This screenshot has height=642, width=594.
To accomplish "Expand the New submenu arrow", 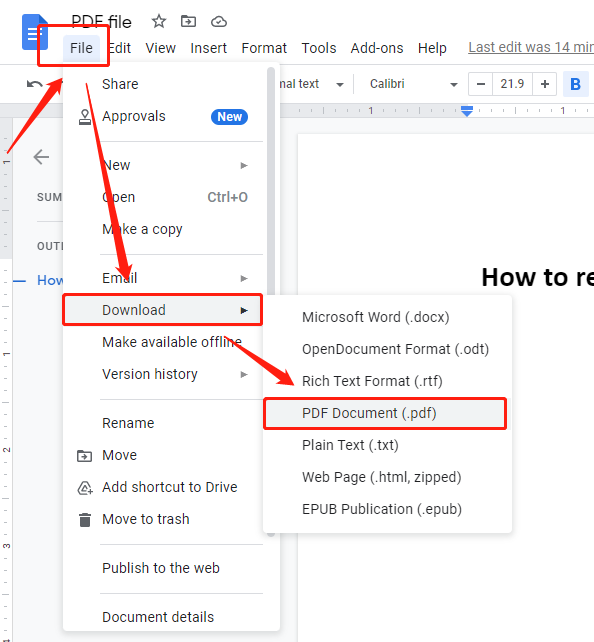I will pyautogui.click(x=244, y=165).
